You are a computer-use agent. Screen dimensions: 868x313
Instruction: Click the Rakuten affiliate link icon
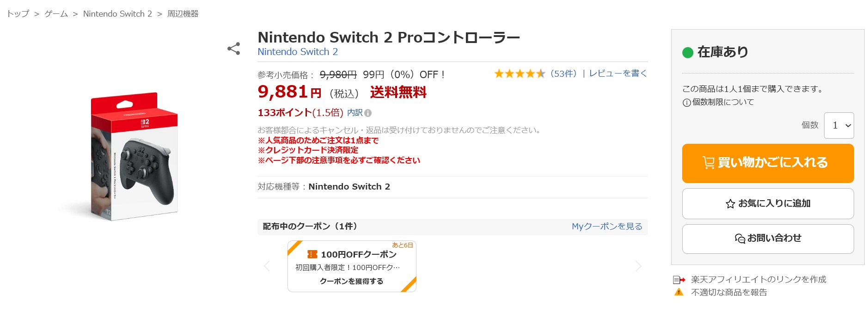[x=679, y=280]
